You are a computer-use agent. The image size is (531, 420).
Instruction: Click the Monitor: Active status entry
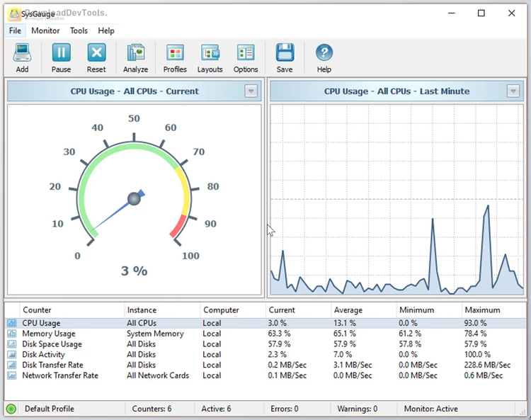(x=430, y=409)
